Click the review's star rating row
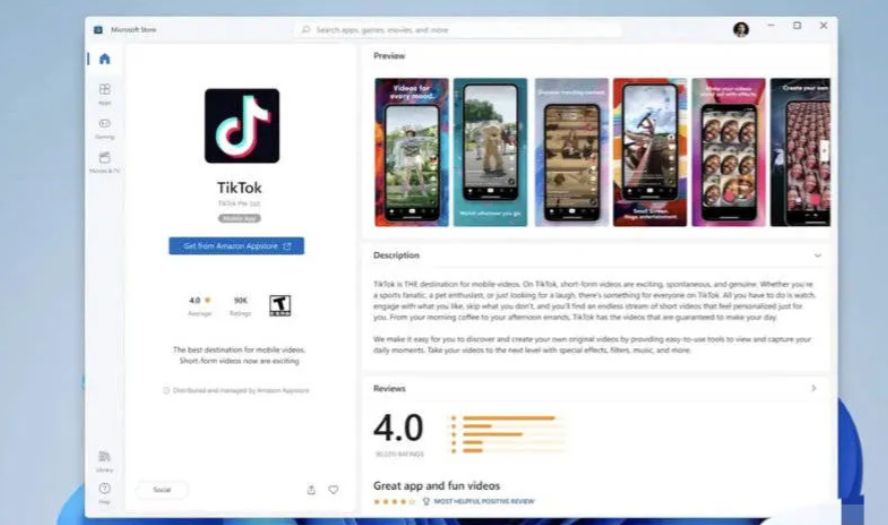888x525 pixels. 394,502
